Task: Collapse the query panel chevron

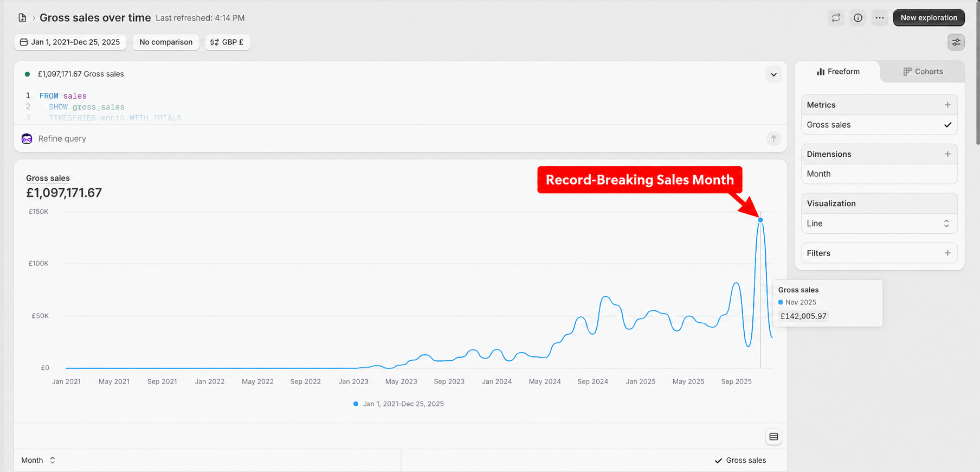Action: click(773, 74)
